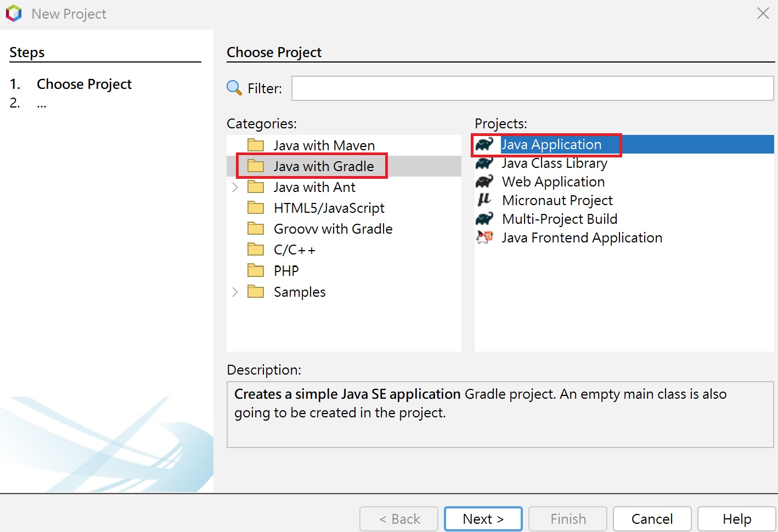Select the Java with Gradle category
Screen dimensions: 778x532
[324, 166]
